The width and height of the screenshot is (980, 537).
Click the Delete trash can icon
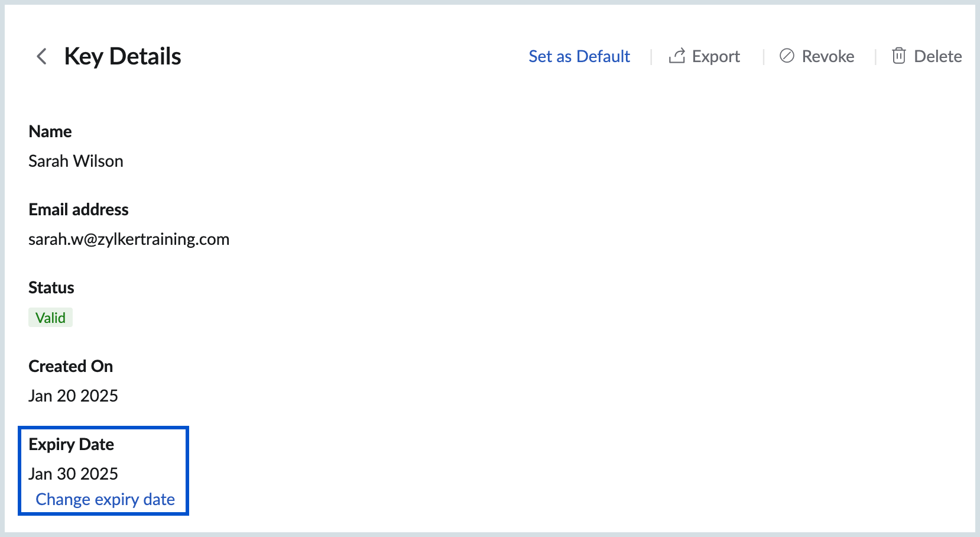coord(898,56)
